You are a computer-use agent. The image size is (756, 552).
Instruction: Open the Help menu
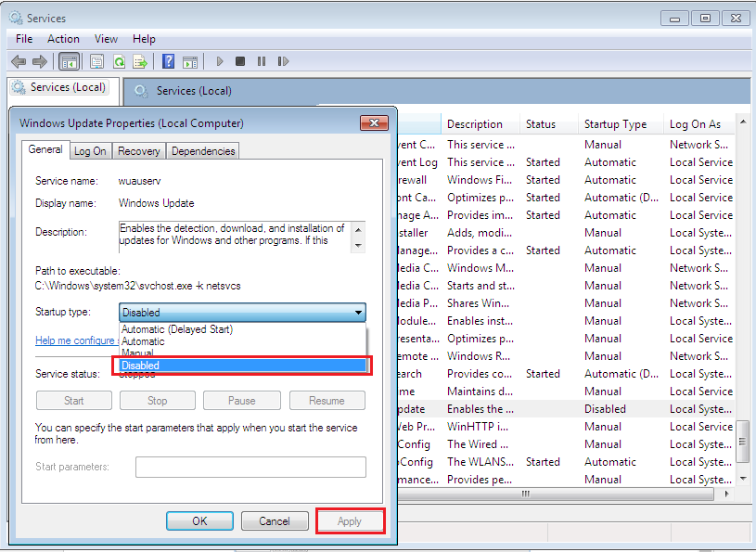coord(144,39)
